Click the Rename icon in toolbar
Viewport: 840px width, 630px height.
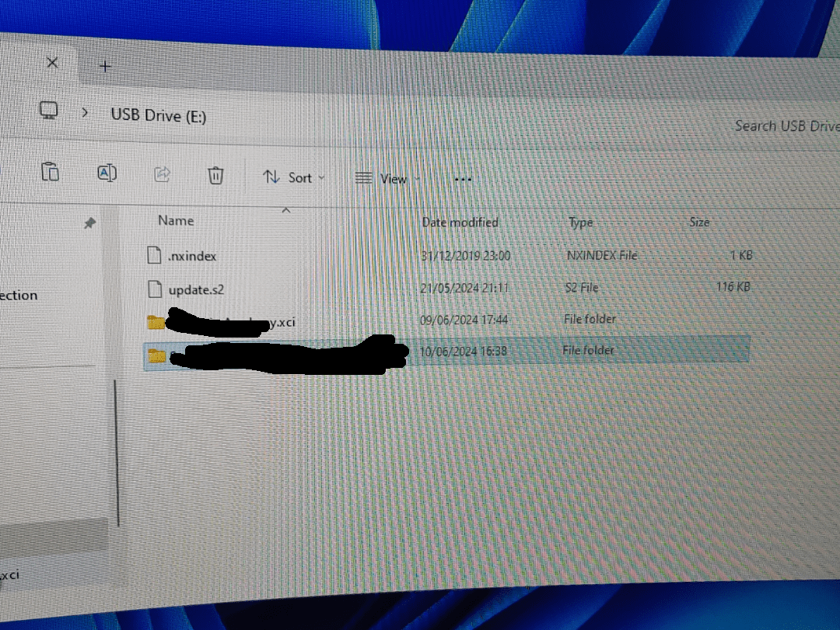click(107, 173)
